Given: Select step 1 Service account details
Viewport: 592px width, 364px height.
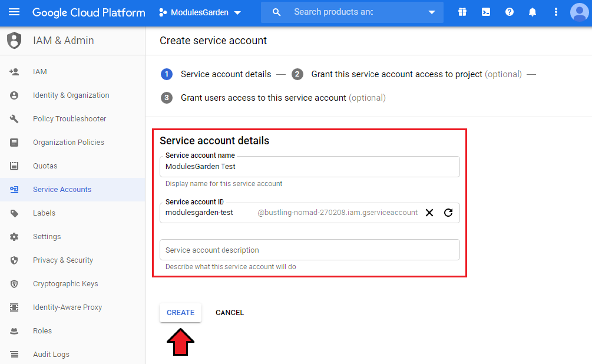Looking at the screenshot, I should [x=216, y=74].
